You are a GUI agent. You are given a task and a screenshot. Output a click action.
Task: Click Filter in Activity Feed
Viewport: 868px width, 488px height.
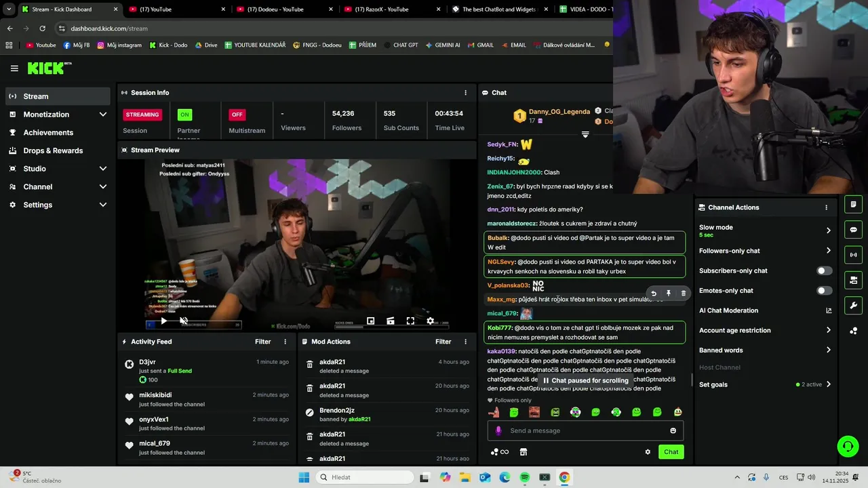[263, 342]
